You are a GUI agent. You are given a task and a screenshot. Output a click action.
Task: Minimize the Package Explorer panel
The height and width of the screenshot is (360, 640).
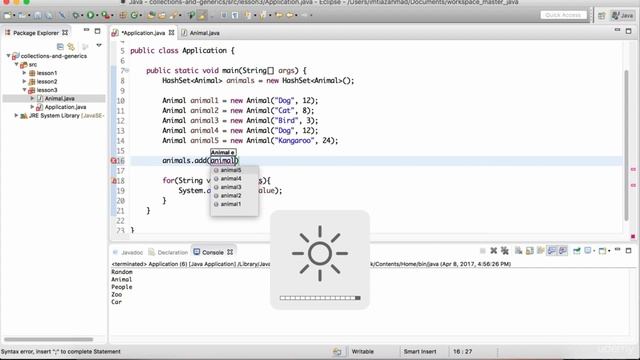point(86,30)
